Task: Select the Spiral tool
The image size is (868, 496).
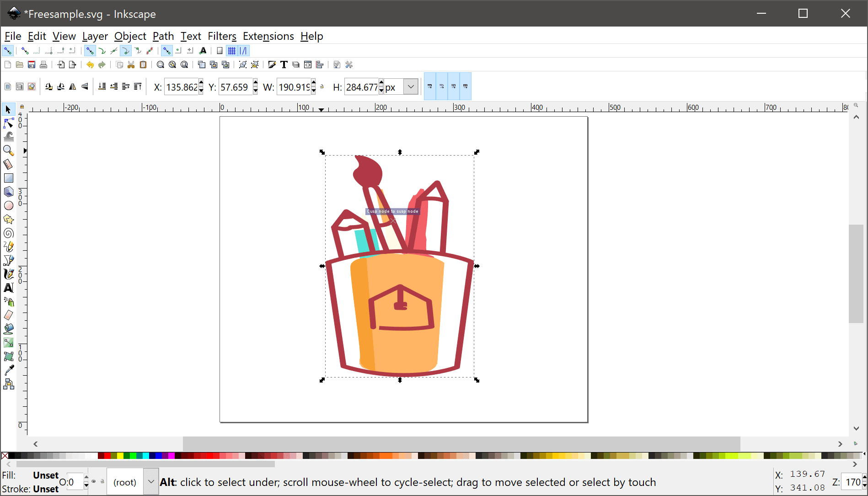Action: click(x=8, y=233)
